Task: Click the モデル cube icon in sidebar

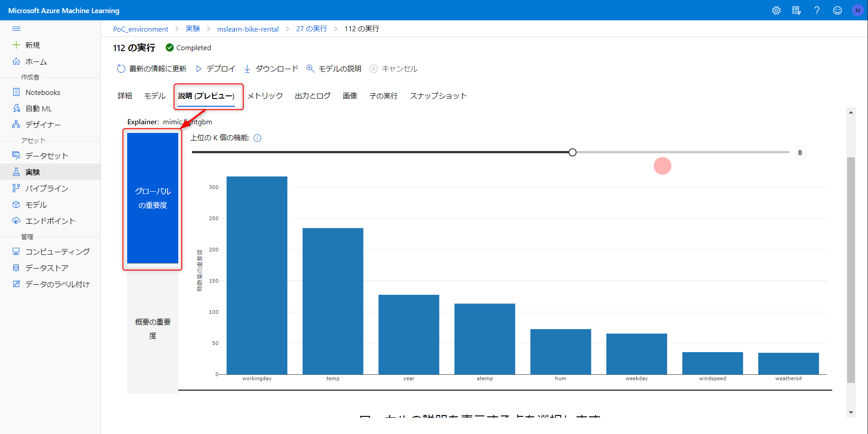Action: pyautogui.click(x=16, y=204)
